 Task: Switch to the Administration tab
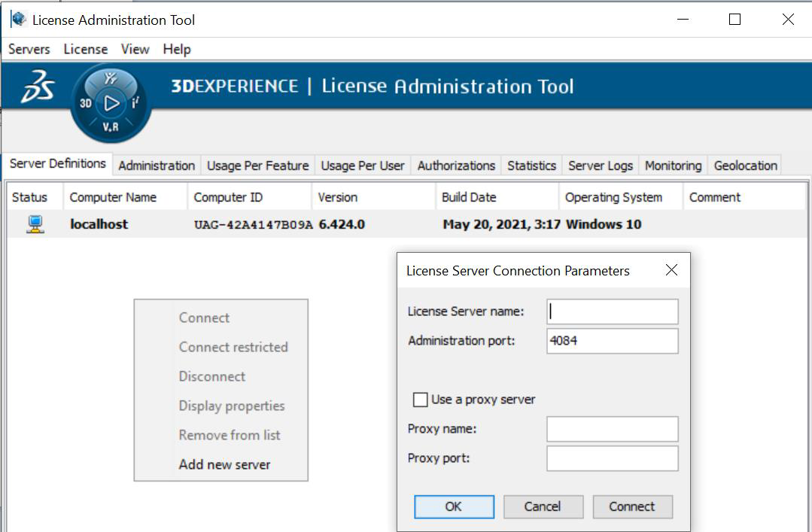click(157, 166)
